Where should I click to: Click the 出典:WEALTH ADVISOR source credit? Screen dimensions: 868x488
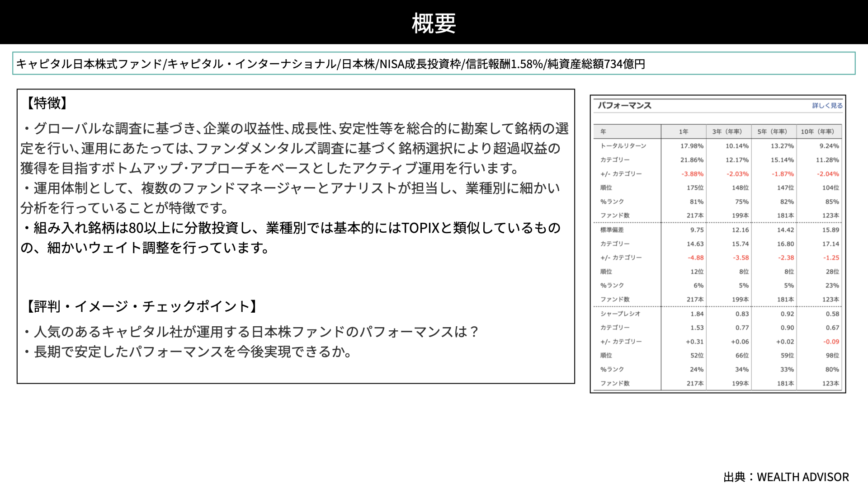click(x=786, y=477)
